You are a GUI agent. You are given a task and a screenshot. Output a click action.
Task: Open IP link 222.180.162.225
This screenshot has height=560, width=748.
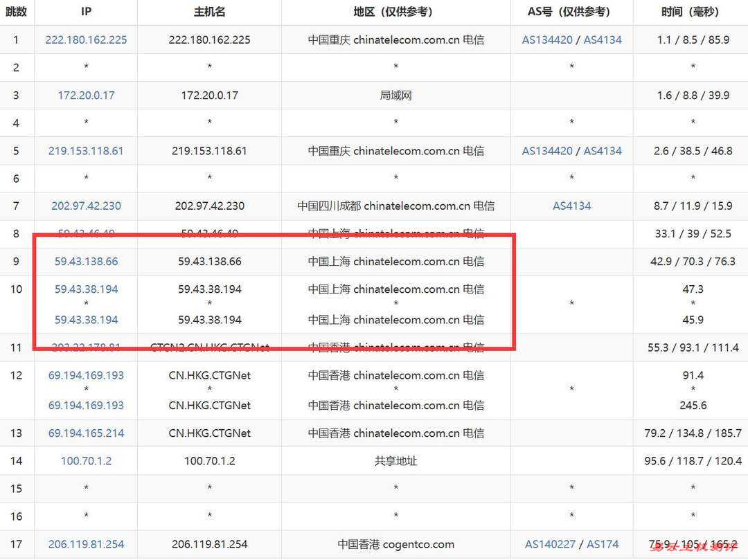(x=86, y=40)
